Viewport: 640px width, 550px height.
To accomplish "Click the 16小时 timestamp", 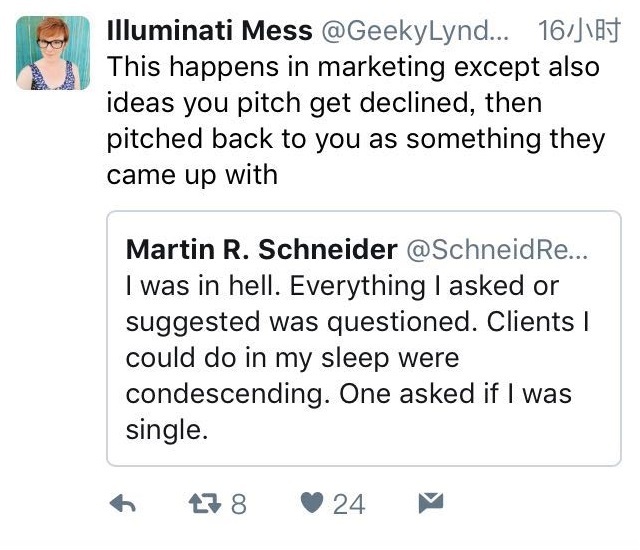I will tap(579, 33).
